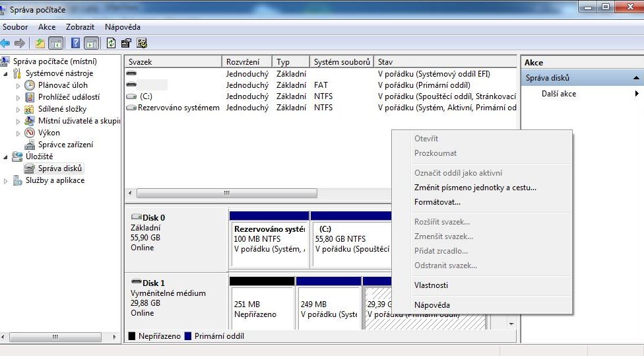This screenshot has height=356, width=644.
Task: Click the Místní uživatelé a skupiny icon
Action: coord(30,121)
